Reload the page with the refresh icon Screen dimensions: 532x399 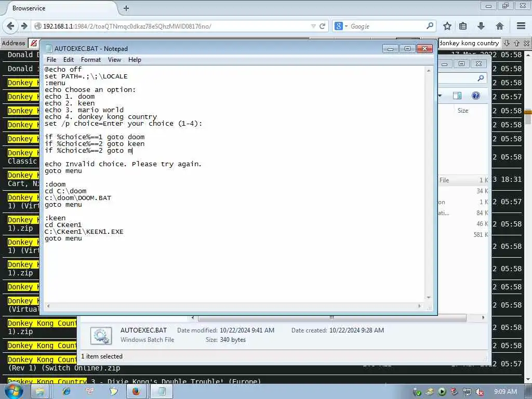click(322, 26)
